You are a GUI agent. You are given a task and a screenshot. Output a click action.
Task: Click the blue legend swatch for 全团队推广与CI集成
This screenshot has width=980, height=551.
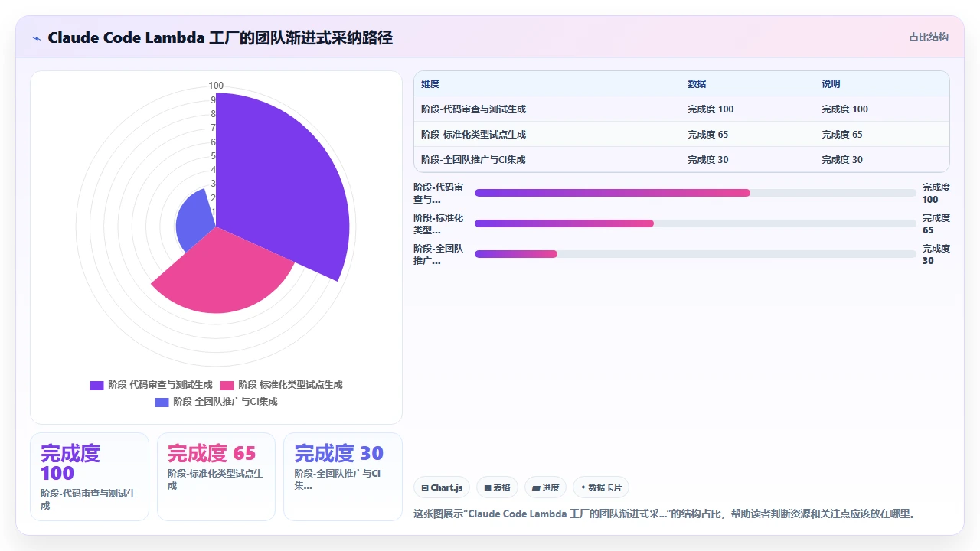[x=162, y=402]
